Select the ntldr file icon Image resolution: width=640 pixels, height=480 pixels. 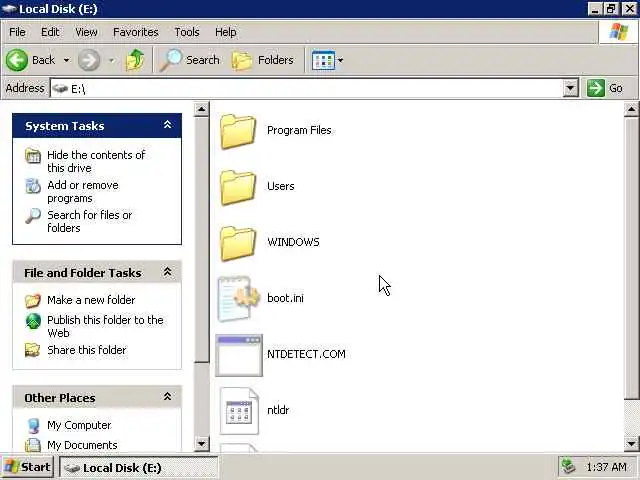click(239, 411)
